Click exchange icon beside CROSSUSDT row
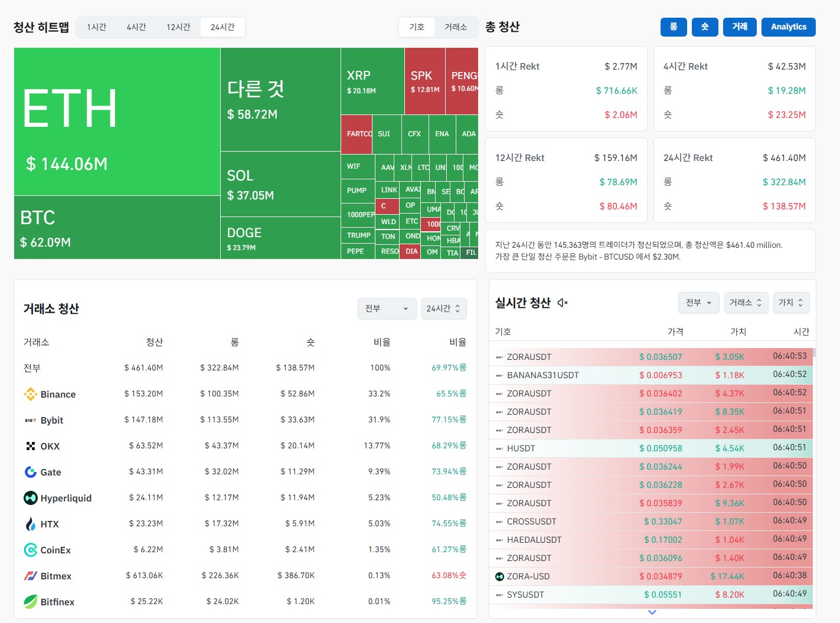 point(499,522)
